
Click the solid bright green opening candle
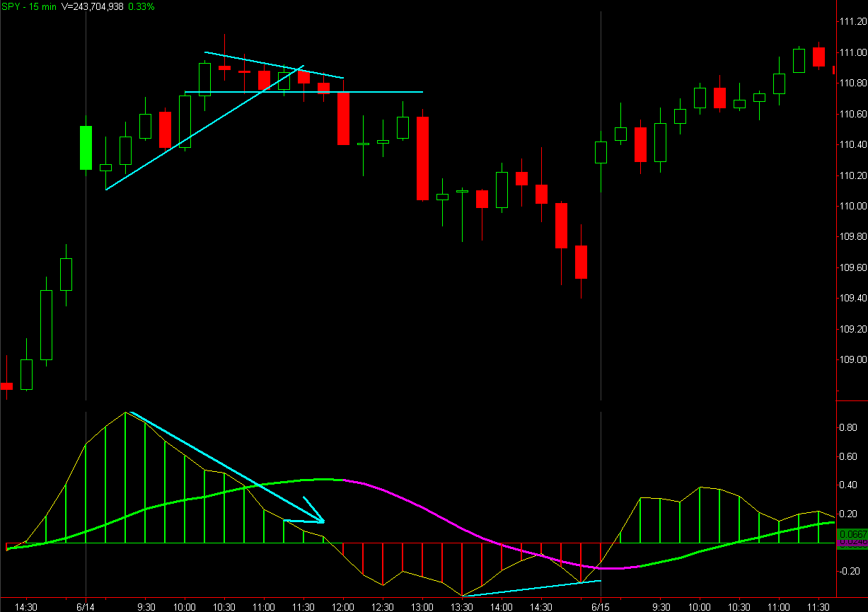[x=86, y=148]
